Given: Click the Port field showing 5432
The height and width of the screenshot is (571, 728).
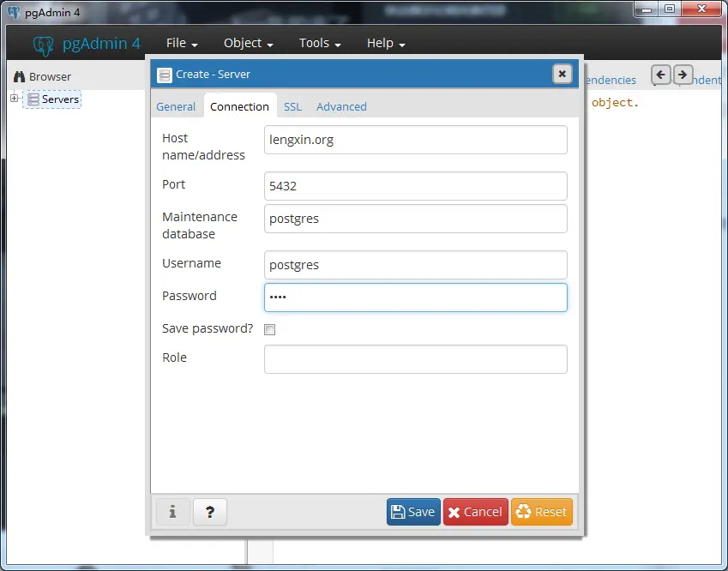Looking at the screenshot, I should coord(416,186).
